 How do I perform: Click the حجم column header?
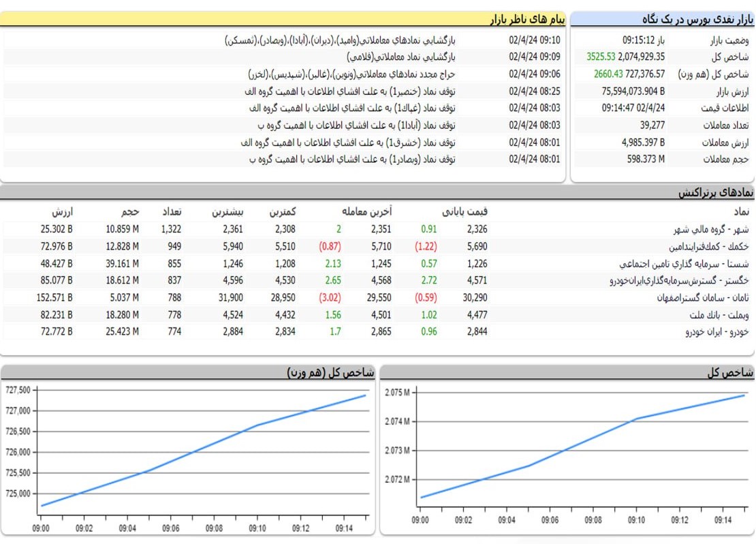pos(130,211)
